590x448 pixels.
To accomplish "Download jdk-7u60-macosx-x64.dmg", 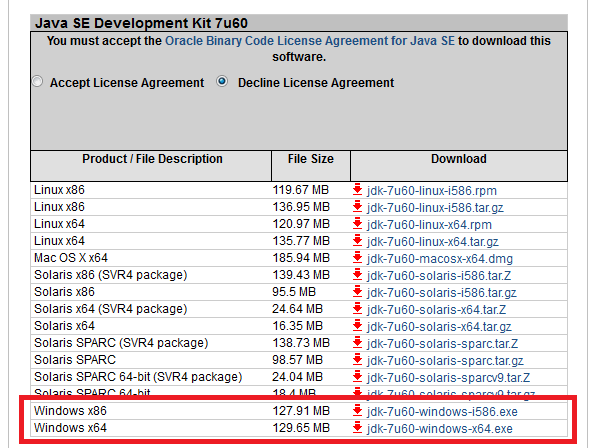I will (x=440, y=259).
